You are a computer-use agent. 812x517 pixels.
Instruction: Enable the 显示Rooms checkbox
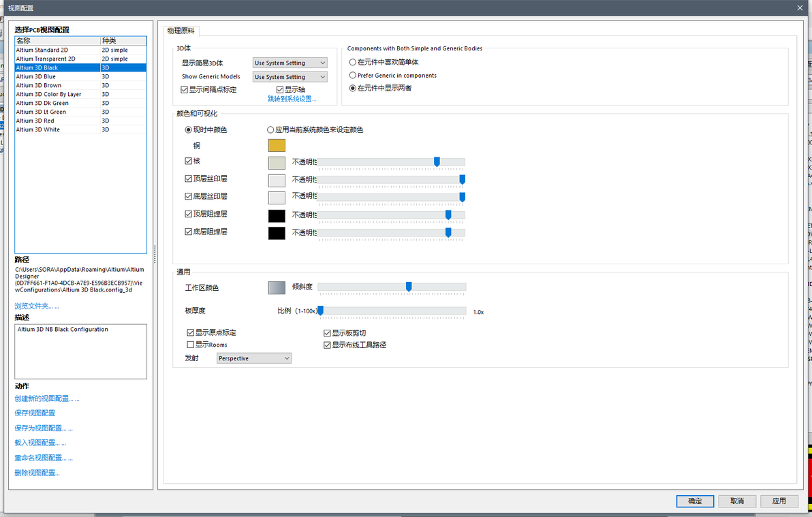coord(190,345)
